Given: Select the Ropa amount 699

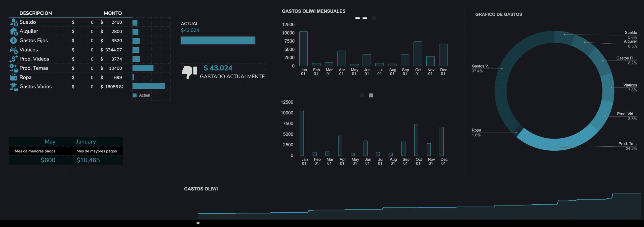Looking at the screenshot, I should click(x=118, y=77).
